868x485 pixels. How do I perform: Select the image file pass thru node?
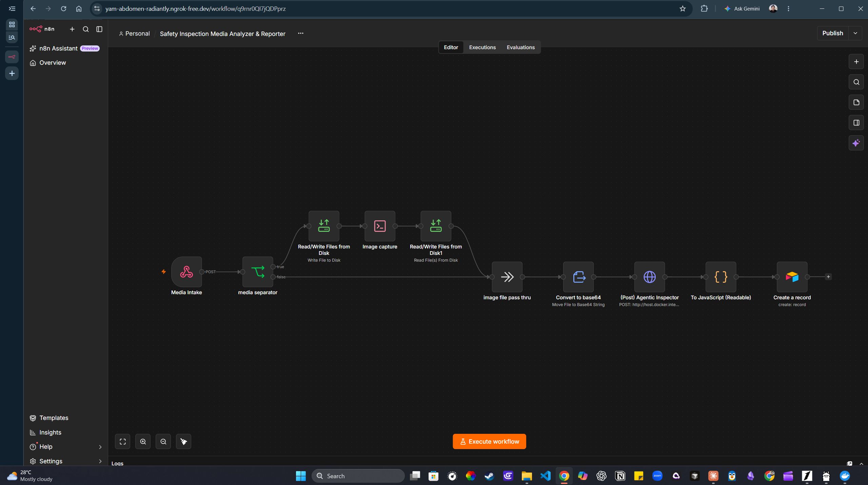click(507, 277)
